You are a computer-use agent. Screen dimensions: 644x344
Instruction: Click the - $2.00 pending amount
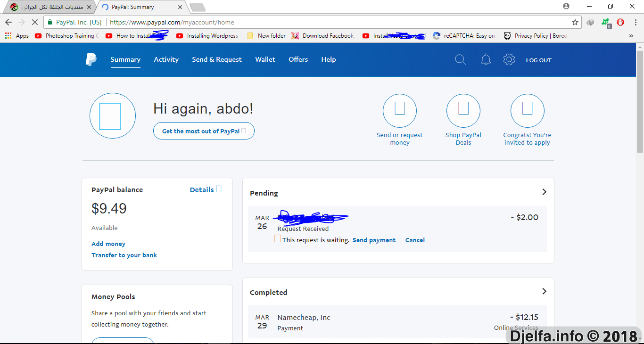(x=524, y=217)
